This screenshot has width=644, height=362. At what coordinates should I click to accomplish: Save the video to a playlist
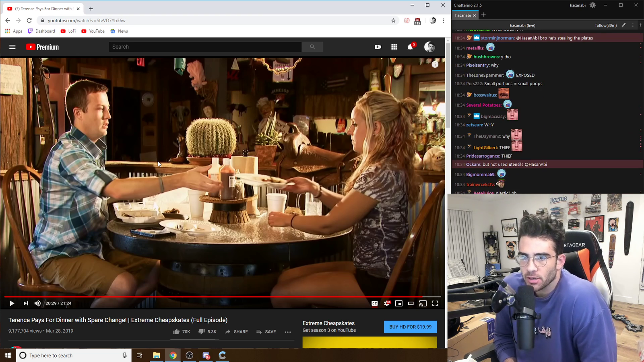266,332
